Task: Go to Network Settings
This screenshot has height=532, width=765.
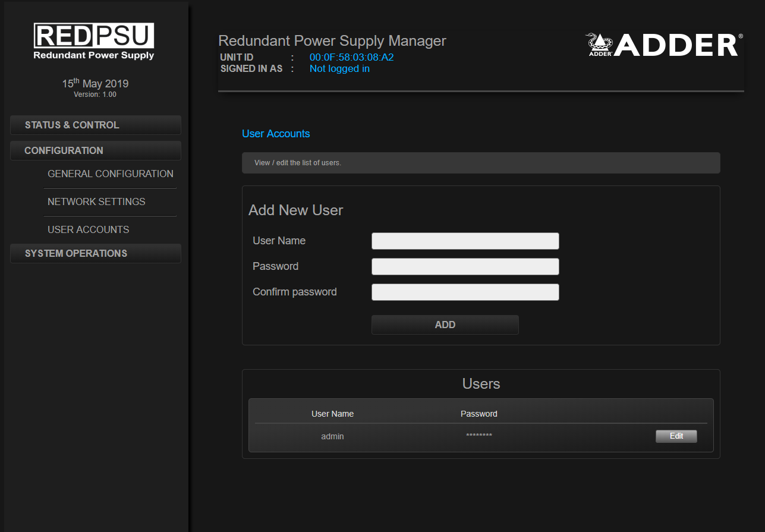Action: point(96,202)
